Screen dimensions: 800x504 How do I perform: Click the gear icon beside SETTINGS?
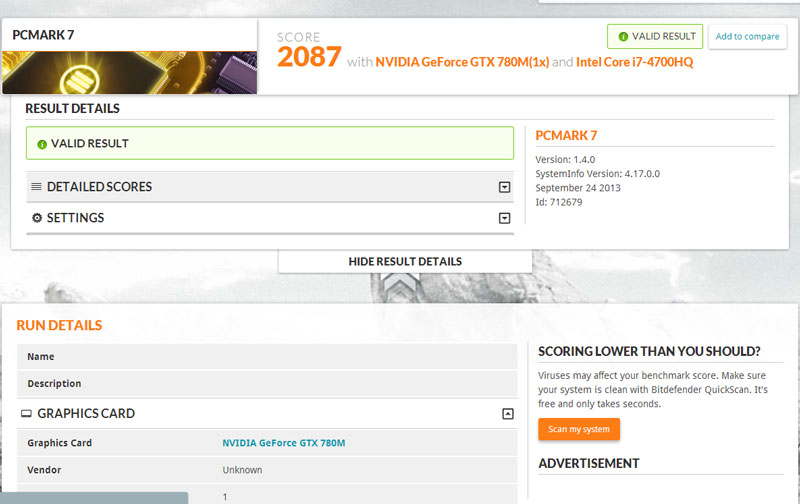pos(37,218)
